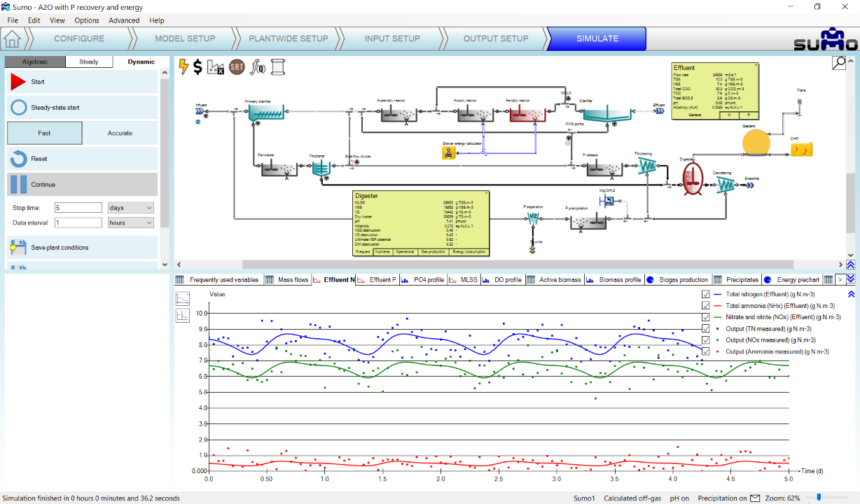Click the Blower energy calculator icon
The width and height of the screenshot is (860, 504).
449,153
